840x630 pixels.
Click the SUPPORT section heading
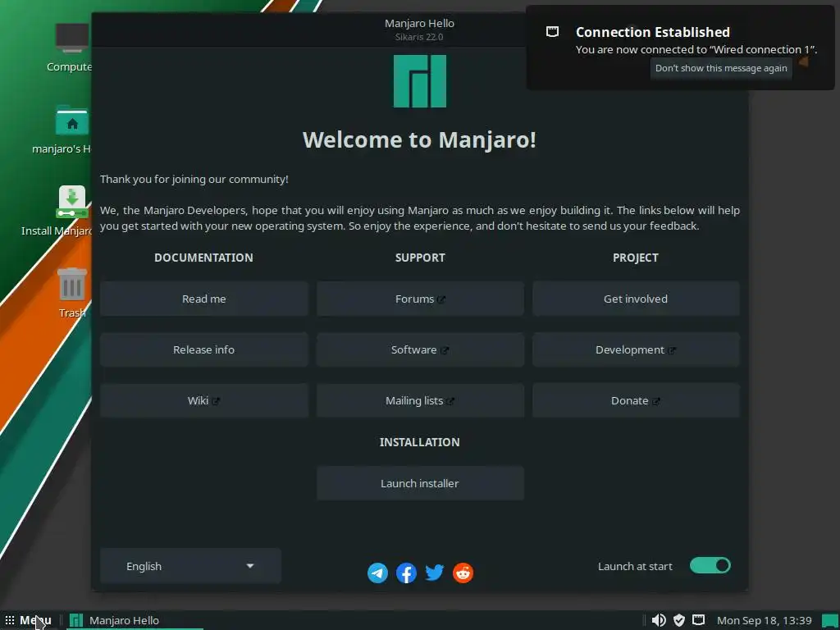pyautogui.click(x=420, y=258)
